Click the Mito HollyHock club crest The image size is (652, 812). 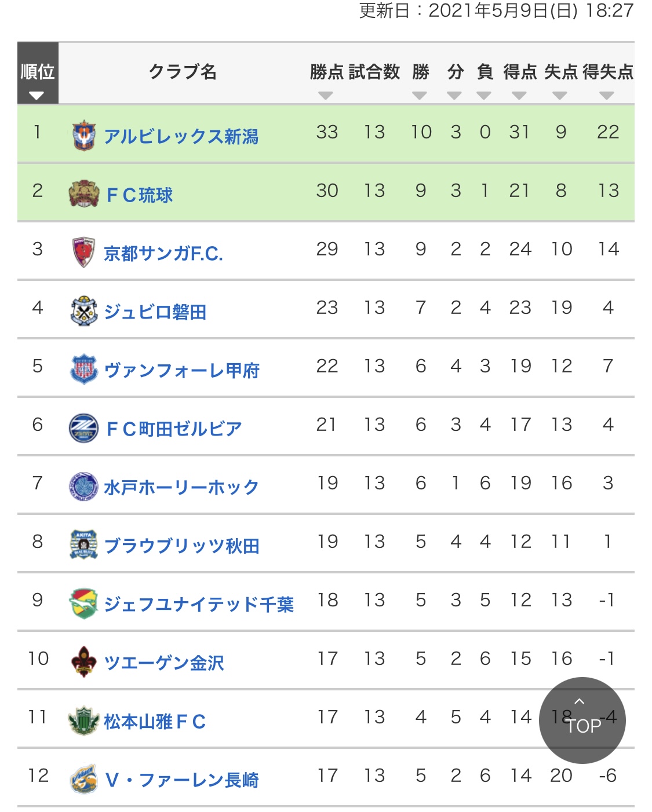84,487
